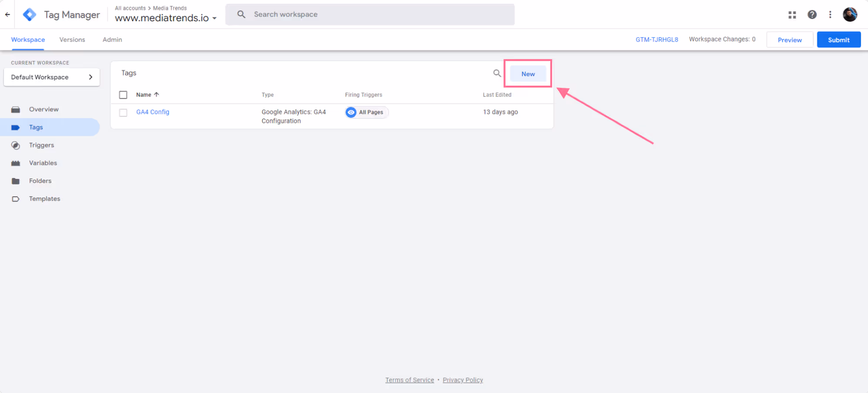The image size is (868, 393).
Task: Switch to the Versions tab
Action: pyautogui.click(x=72, y=40)
